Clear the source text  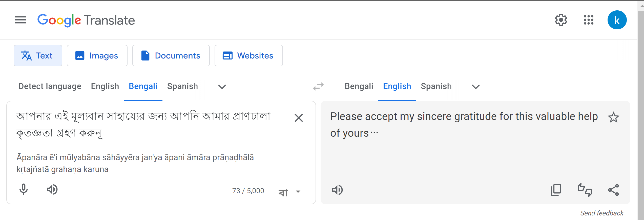299,118
